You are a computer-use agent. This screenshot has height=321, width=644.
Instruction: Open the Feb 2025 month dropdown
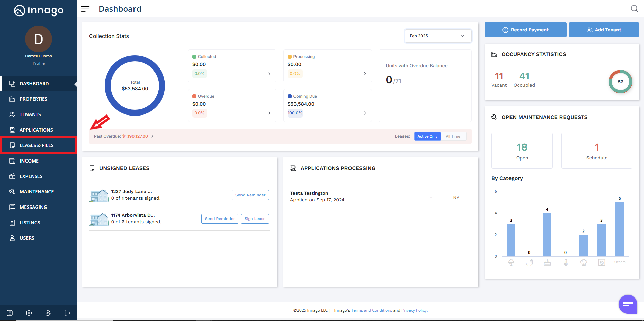[437, 36]
